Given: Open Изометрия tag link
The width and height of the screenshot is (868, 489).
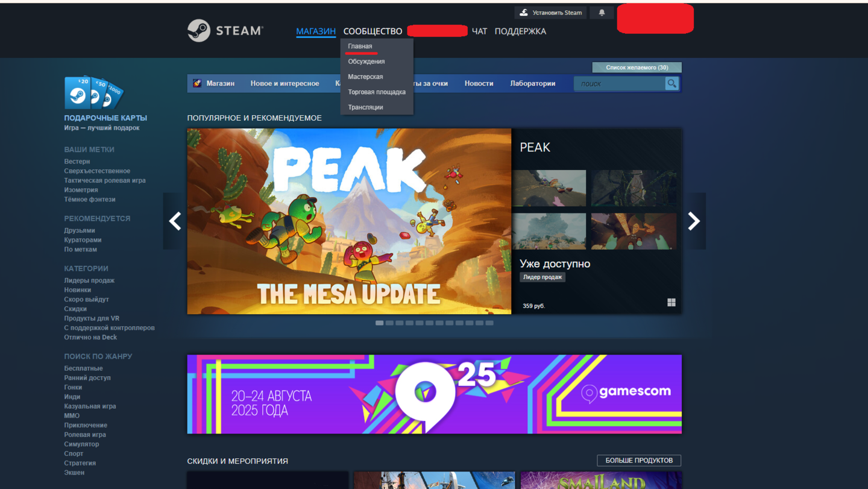Looking at the screenshot, I should click(x=81, y=190).
